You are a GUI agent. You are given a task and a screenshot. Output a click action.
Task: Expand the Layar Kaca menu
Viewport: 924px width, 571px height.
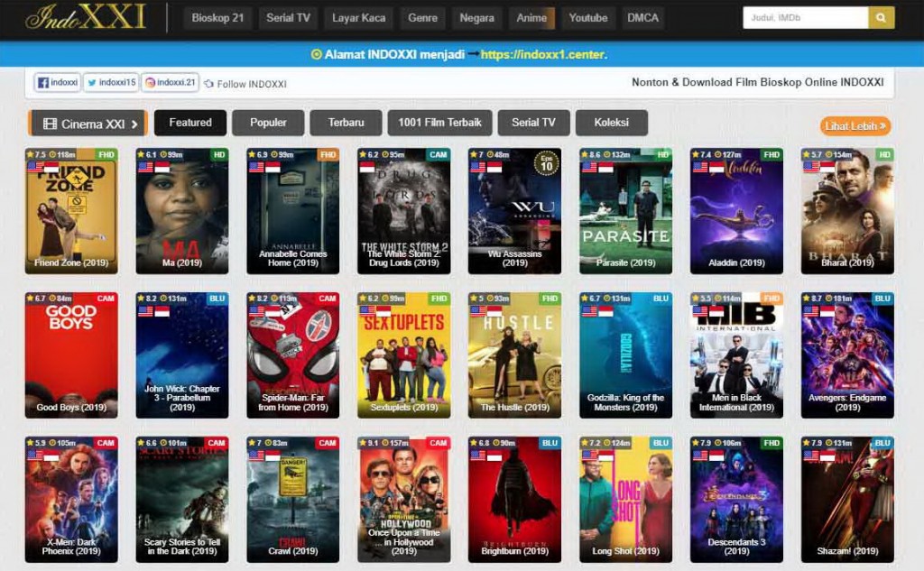tap(358, 18)
